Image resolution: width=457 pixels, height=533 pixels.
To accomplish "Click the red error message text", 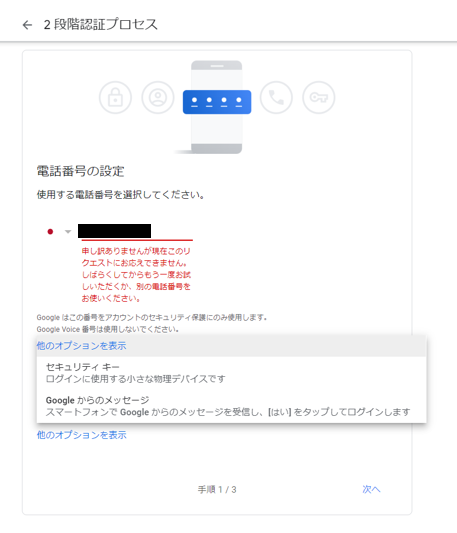I will click(x=136, y=275).
